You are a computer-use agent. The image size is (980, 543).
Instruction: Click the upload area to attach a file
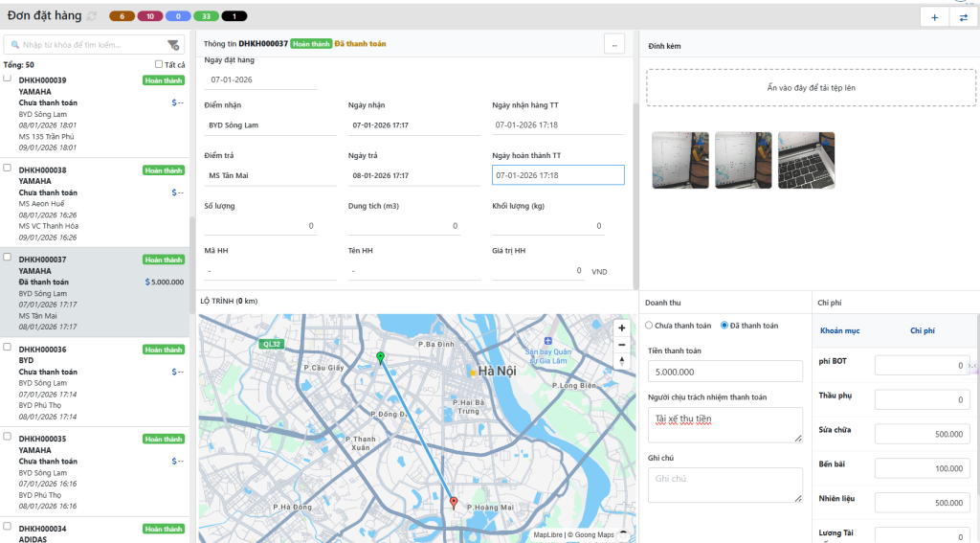pos(811,87)
